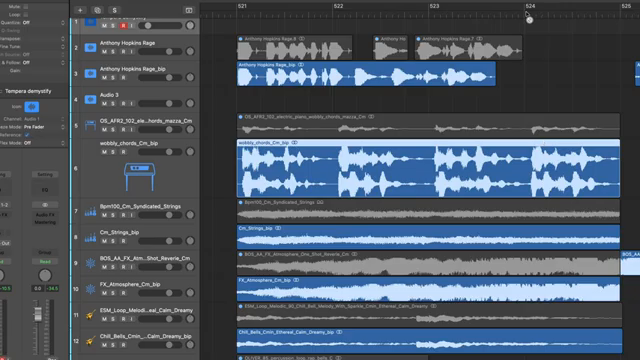Solo the Chill_Bells_Cmin track
This screenshot has height=360, width=640.
pyautogui.click(x=113, y=345)
